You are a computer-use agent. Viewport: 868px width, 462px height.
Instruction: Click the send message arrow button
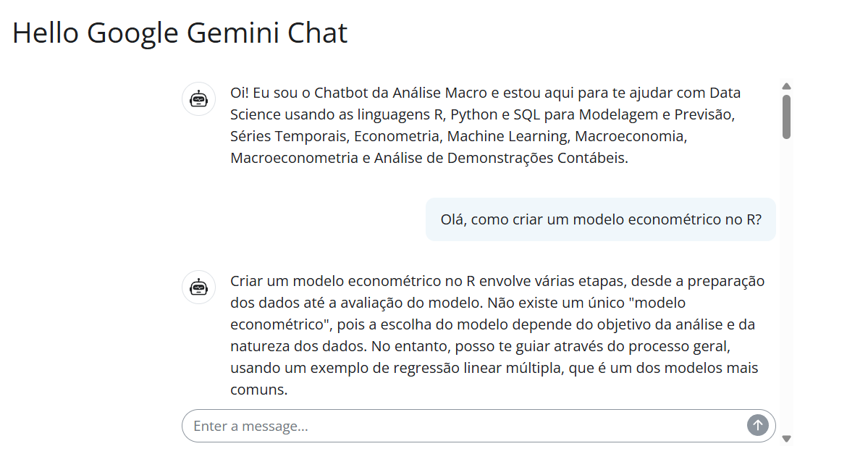point(757,425)
